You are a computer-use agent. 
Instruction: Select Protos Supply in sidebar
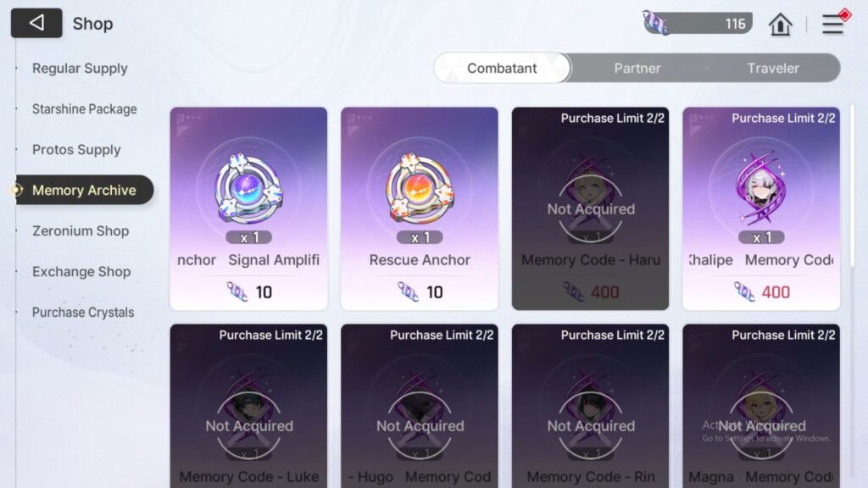pyautogui.click(x=76, y=149)
